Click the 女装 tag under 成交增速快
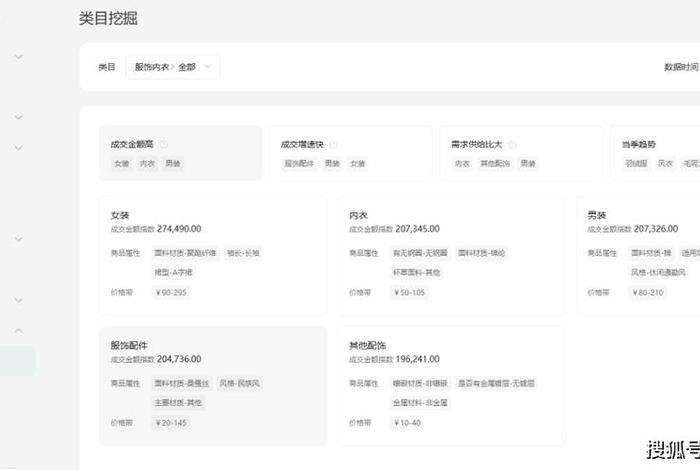The height and width of the screenshot is (470, 700). coord(358,164)
